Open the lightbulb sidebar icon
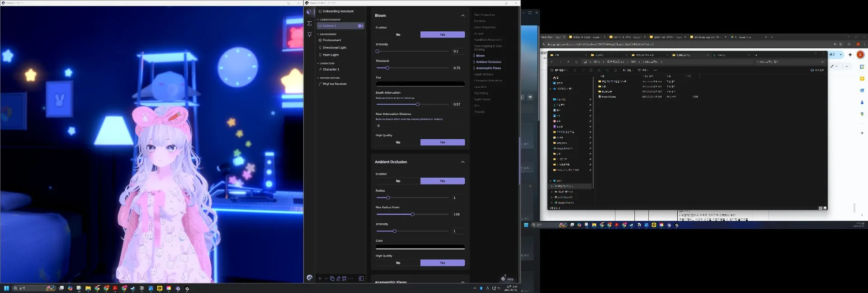The width and height of the screenshot is (868, 293). 309,34
